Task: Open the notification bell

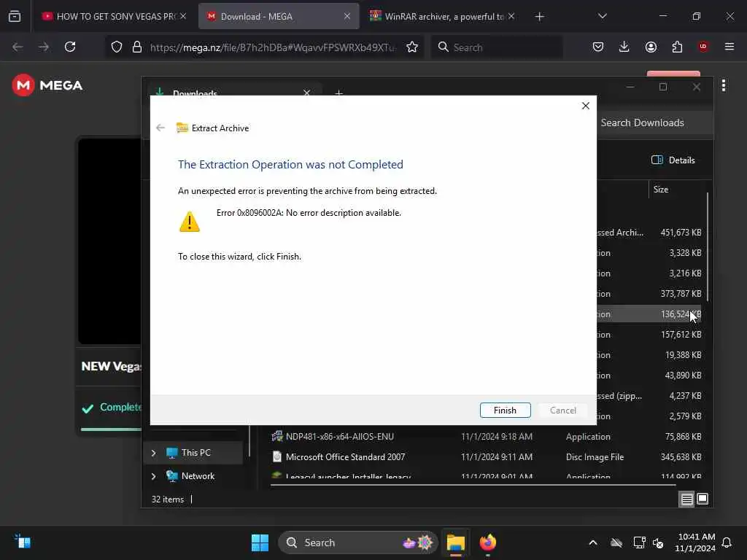Action: [727, 542]
